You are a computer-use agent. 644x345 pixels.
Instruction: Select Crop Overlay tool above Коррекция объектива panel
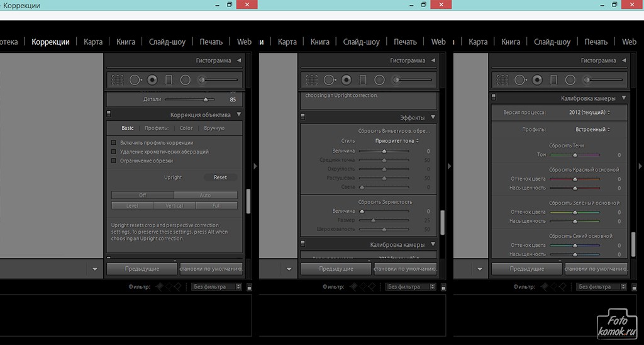pyautogui.click(x=117, y=80)
